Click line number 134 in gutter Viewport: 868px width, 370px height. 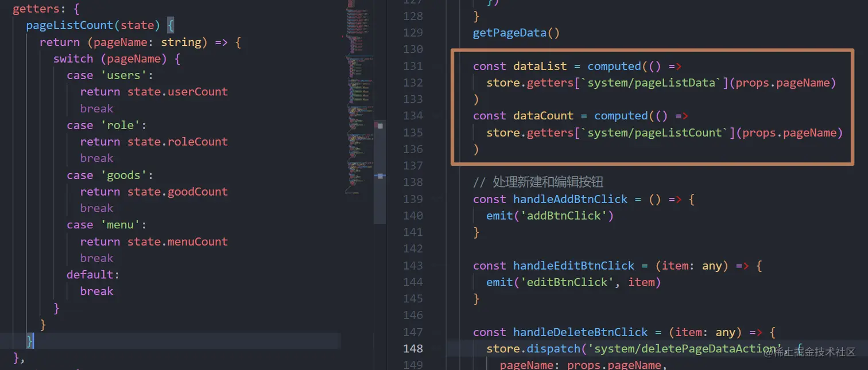pyautogui.click(x=413, y=116)
